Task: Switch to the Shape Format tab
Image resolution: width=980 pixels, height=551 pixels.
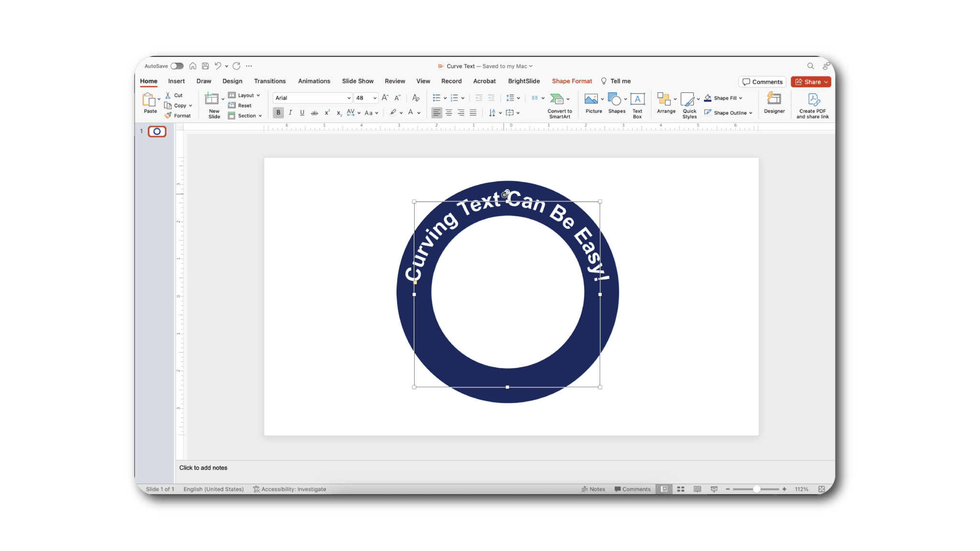Action: 572,81
